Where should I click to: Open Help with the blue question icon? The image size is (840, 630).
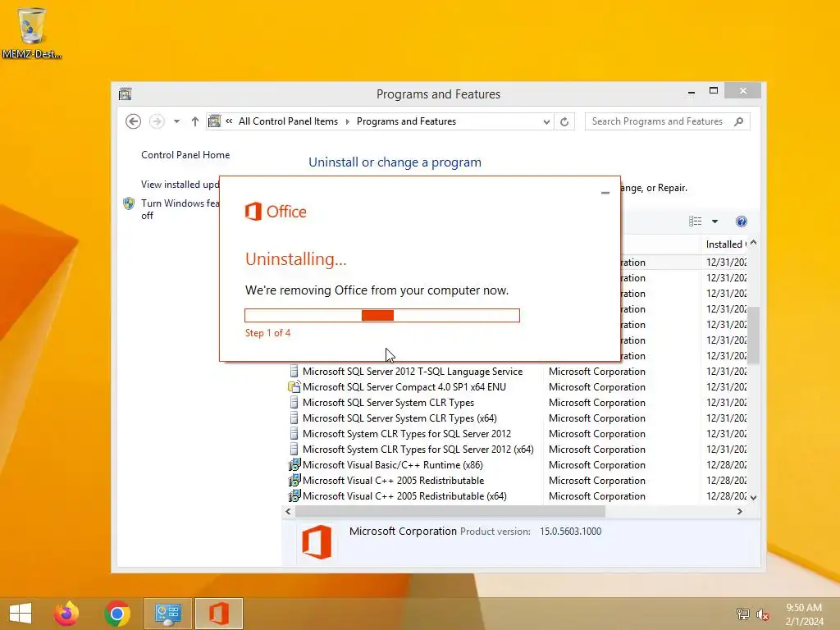pos(742,221)
